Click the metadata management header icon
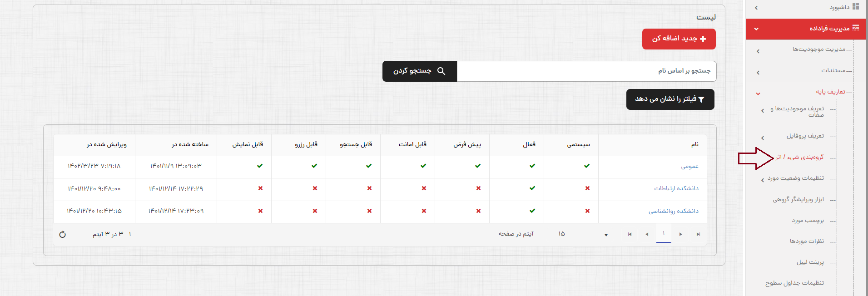The height and width of the screenshot is (296, 868). (856, 28)
